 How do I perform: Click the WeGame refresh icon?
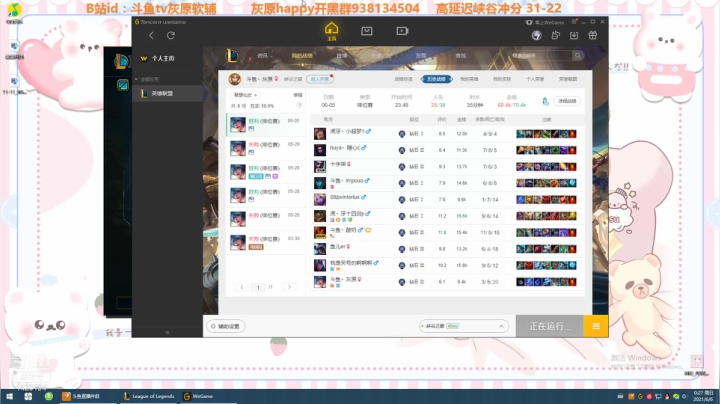point(170,35)
